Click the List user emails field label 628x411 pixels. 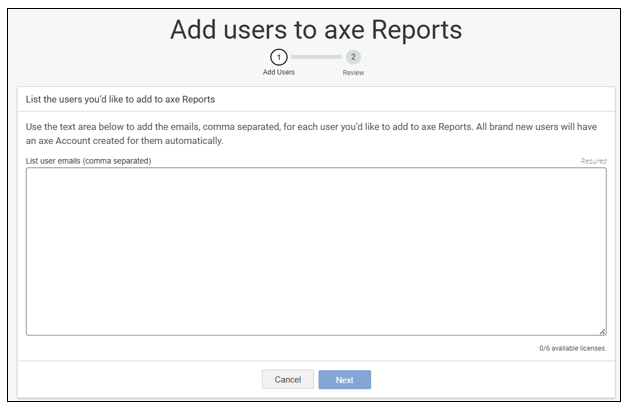click(88, 161)
